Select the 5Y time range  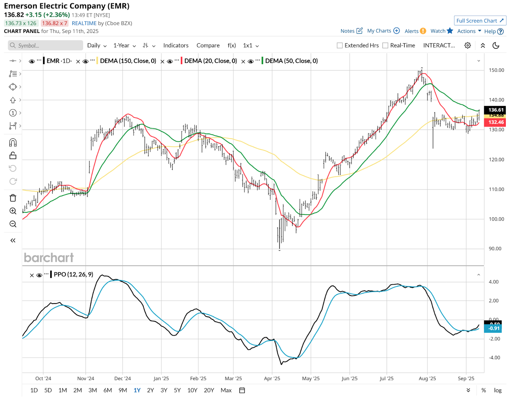(177, 390)
